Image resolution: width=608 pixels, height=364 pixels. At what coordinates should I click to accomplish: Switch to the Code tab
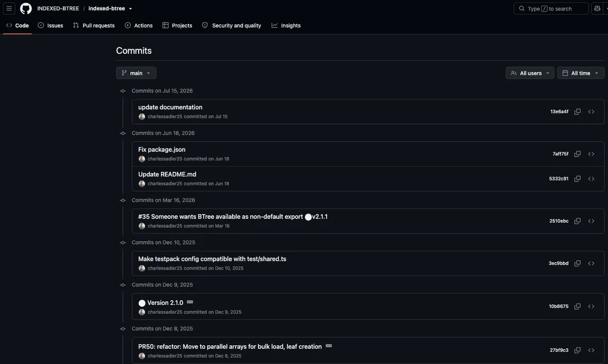tap(17, 25)
